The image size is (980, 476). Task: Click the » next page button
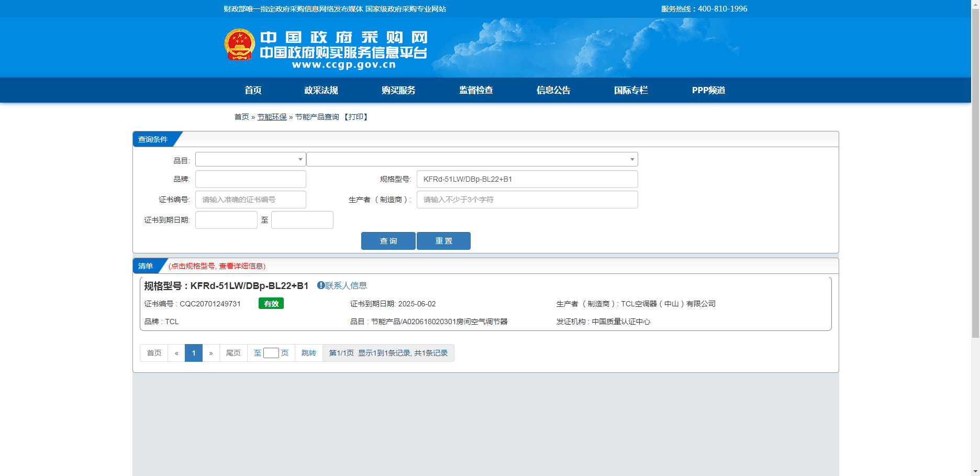211,353
